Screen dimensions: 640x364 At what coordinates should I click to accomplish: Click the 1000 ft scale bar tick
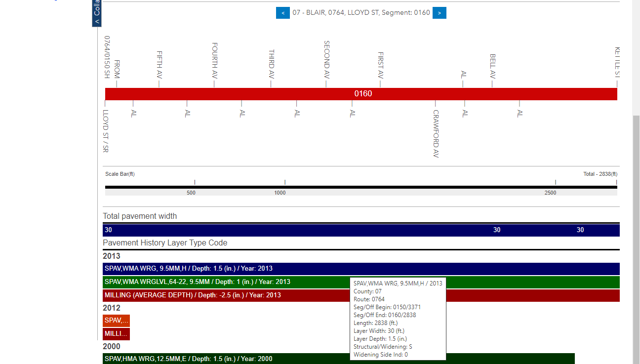[285, 183]
